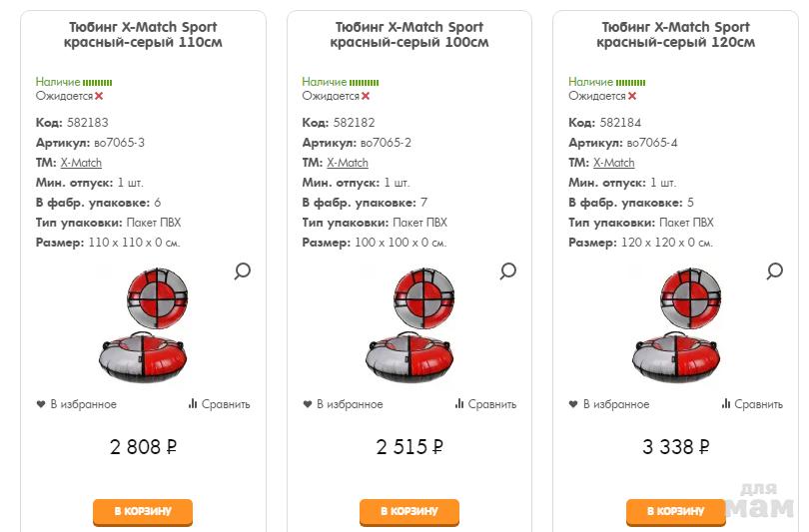The height and width of the screenshot is (532, 809).
Task: Add 110cm tubing to cart
Action: [143, 512]
